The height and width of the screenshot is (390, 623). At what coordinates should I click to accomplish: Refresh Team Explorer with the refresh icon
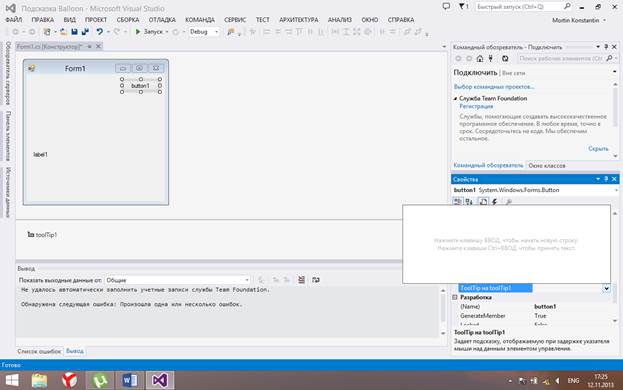coord(505,58)
